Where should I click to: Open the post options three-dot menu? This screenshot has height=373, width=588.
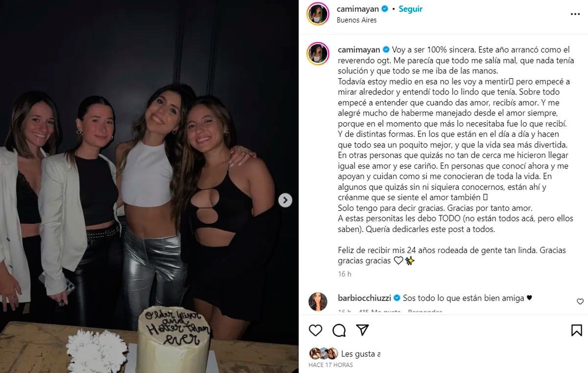pyautogui.click(x=575, y=14)
